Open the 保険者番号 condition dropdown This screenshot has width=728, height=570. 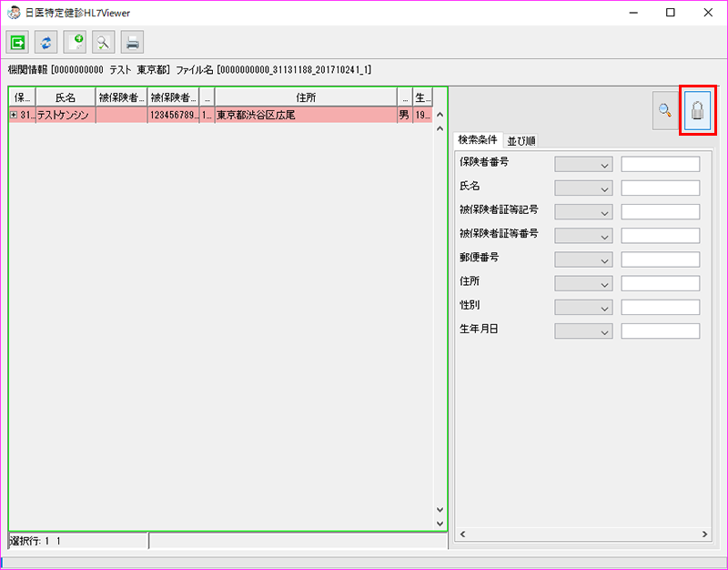[x=583, y=165]
